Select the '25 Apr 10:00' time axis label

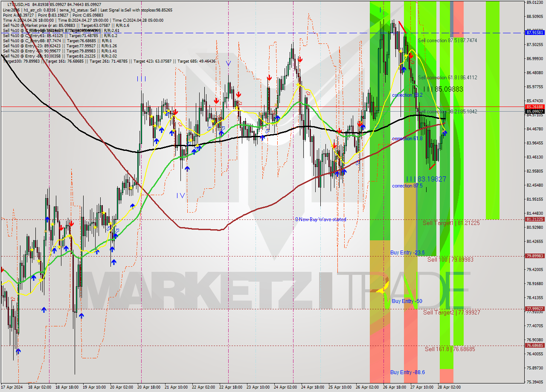(340, 388)
